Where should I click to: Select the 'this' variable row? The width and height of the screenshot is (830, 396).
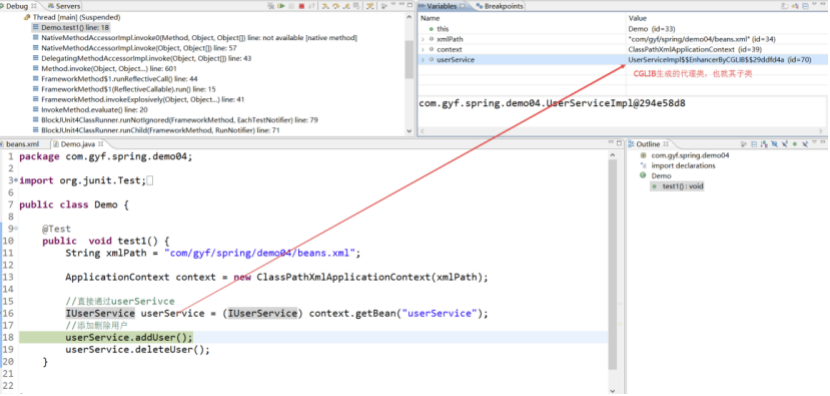622,29
